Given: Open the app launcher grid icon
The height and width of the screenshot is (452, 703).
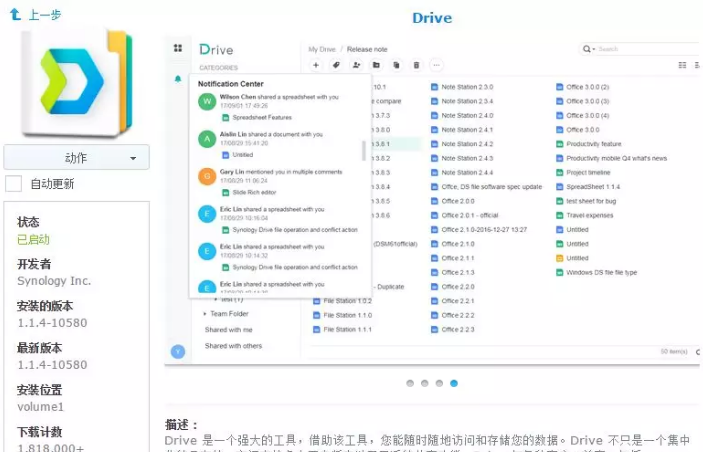Looking at the screenshot, I should click(x=178, y=48).
